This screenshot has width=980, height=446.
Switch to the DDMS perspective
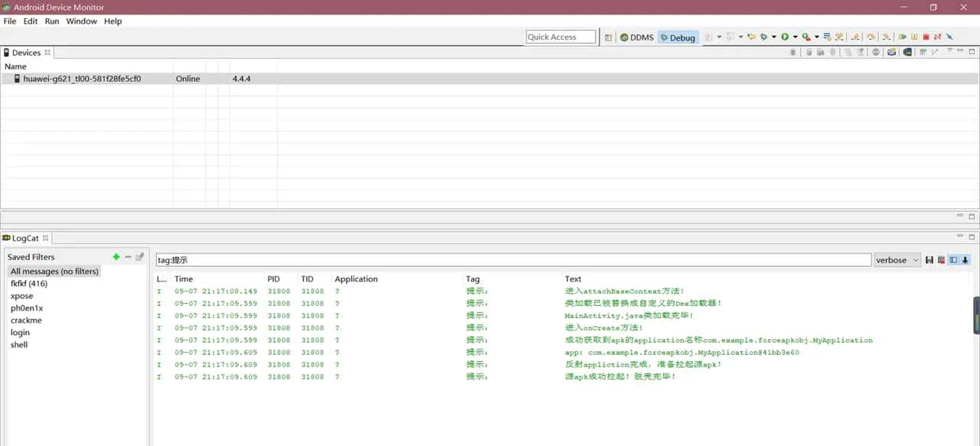click(x=636, y=37)
